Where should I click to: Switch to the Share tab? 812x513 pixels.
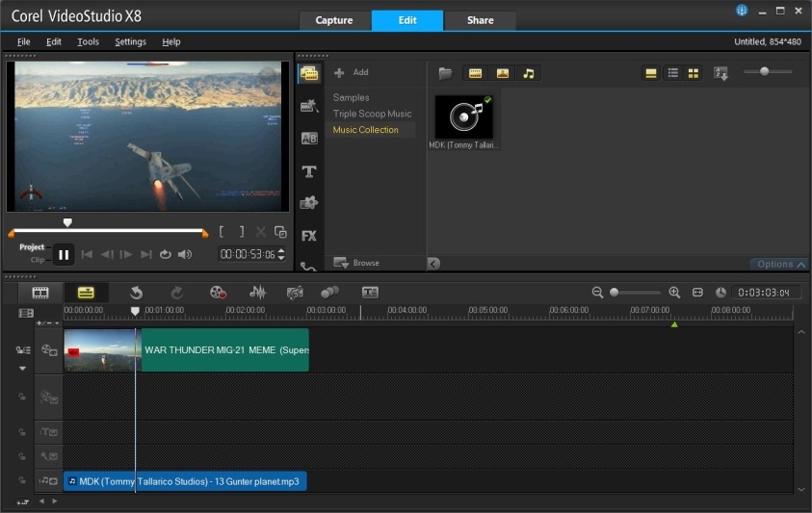(x=480, y=20)
